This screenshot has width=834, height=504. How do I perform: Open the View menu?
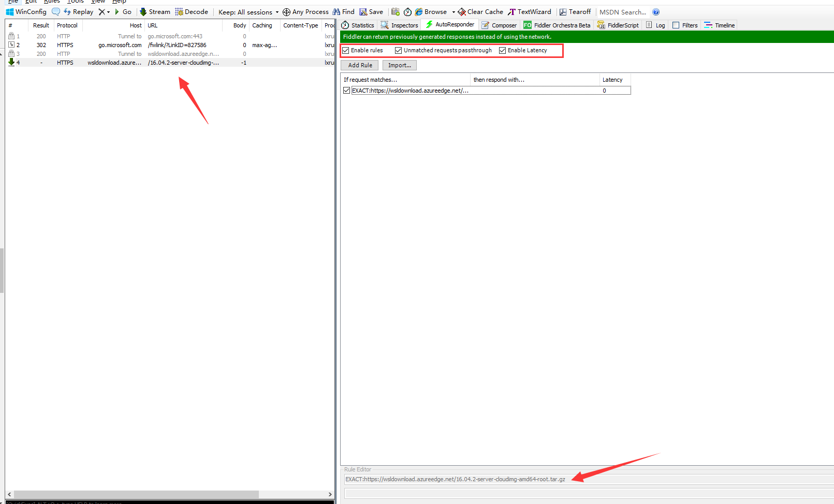(98, 2)
